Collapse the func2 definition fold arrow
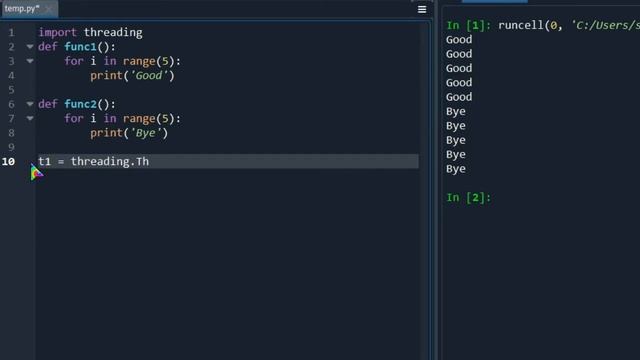 click(x=30, y=104)
